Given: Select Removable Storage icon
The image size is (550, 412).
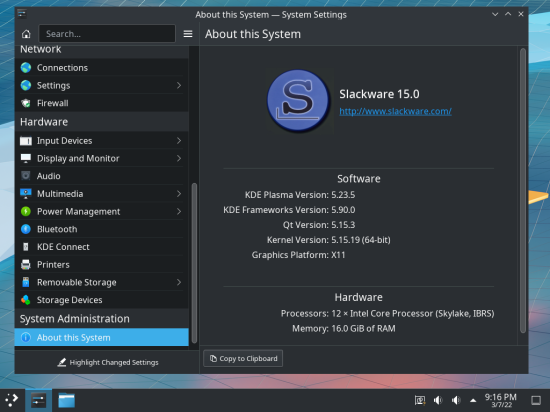Looking at the screenshot, I should tap(26, 282).
